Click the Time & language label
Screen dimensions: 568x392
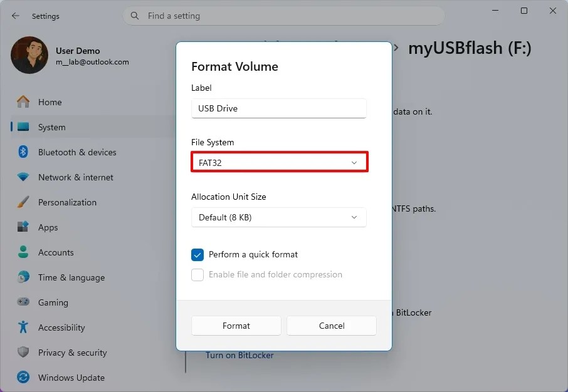click(71, 277)
